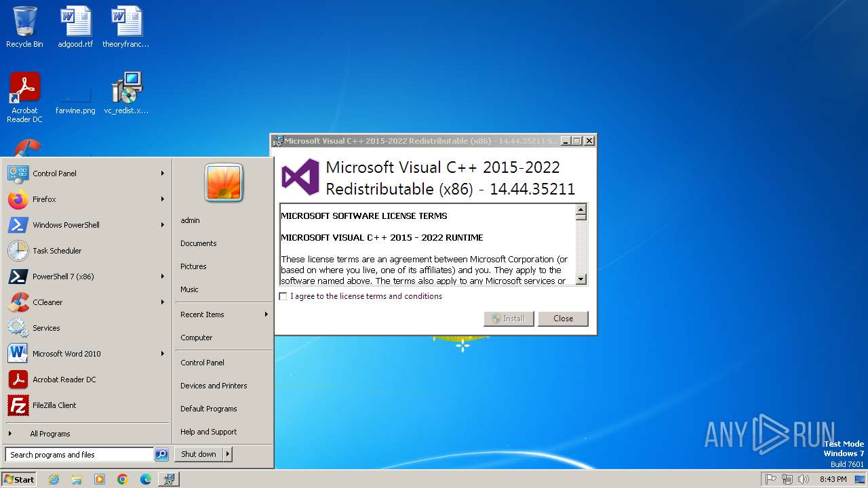The width and height of the screenshot is (868, 488).
Task: Open Documents from Start menu
Action: point(224,243)
